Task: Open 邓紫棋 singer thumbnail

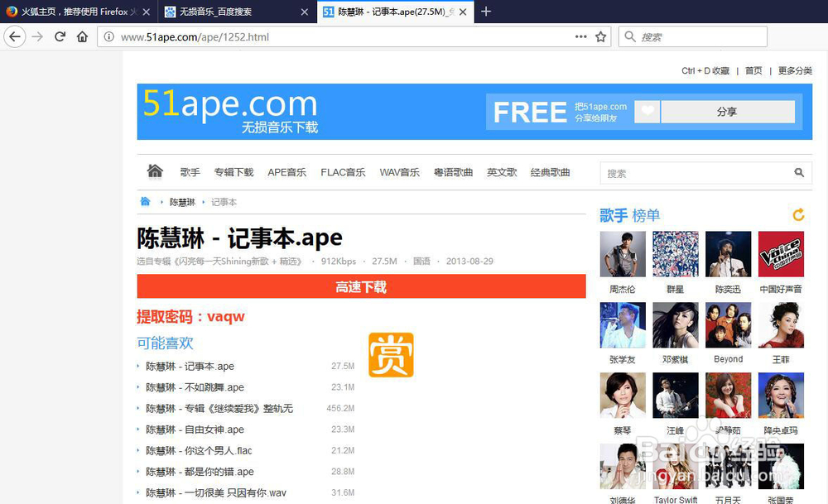Action: pyautogui.click(x=676, y=325)
